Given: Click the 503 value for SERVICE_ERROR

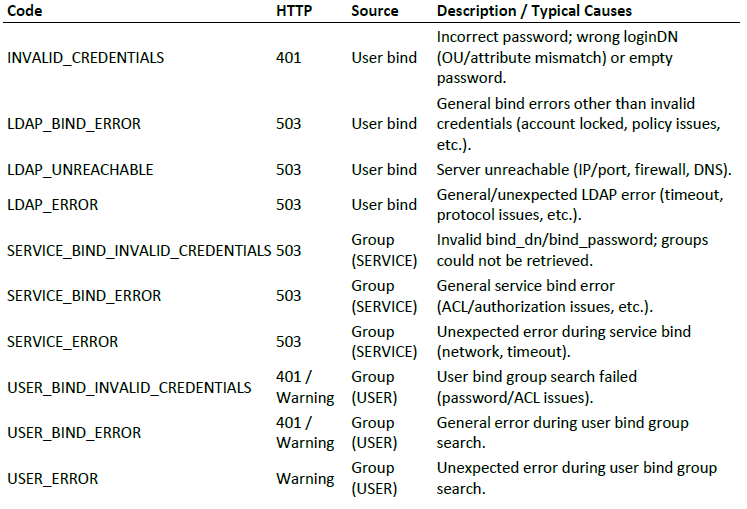Looking at the screenshot, I should click(289, 342).
